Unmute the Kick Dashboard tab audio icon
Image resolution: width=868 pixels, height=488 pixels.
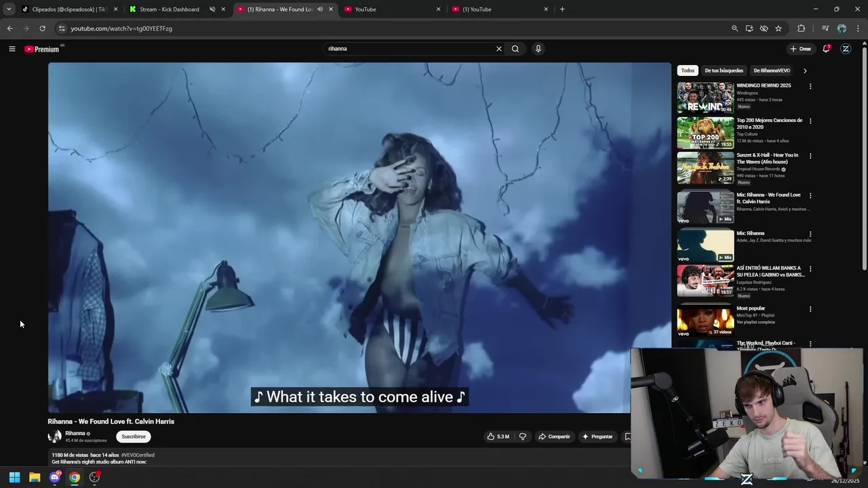tap(212, 9)
